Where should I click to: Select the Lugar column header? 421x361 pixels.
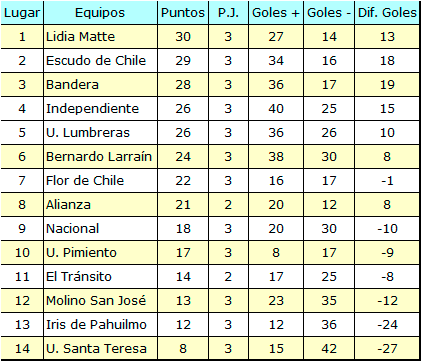(22, 13)
